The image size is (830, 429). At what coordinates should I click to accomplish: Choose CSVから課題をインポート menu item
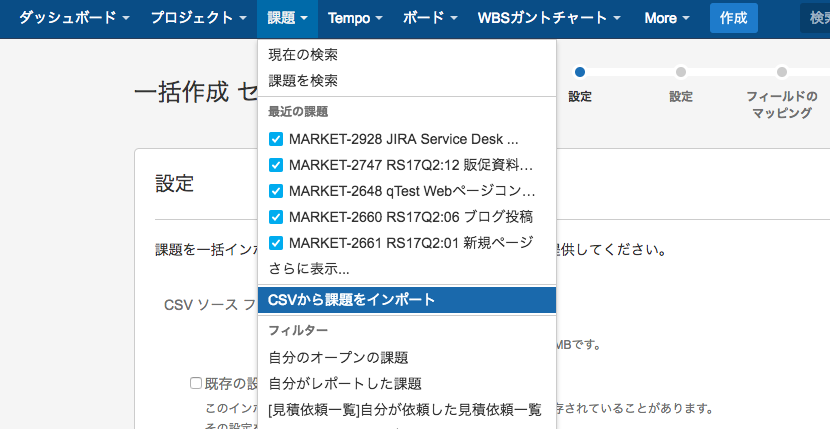[407, 300]
